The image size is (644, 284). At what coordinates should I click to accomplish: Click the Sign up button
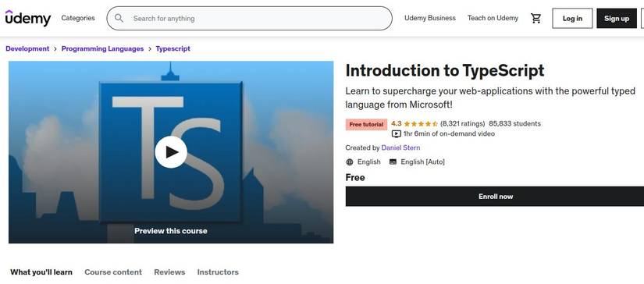click(x=617, y=18)
